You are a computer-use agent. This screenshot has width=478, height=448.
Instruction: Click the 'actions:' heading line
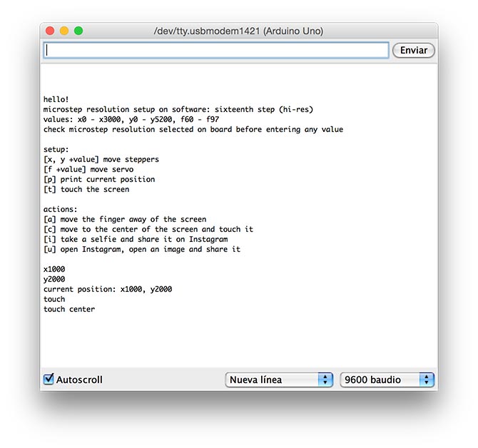point(61,209)
